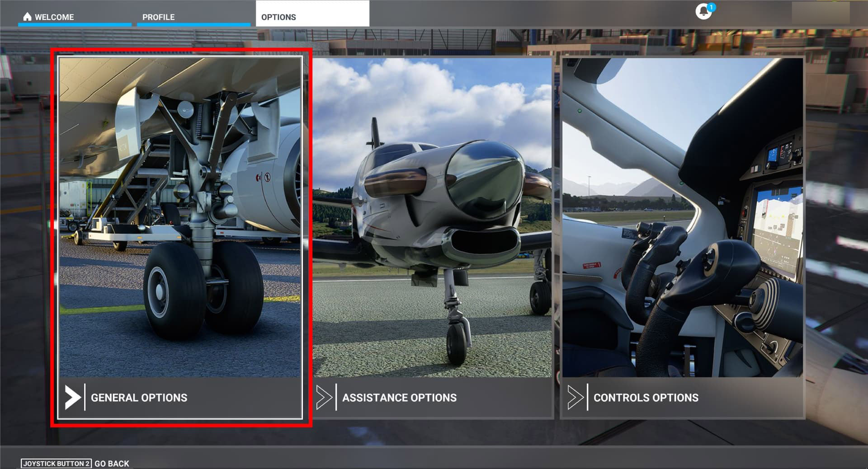This screenshot has width=868, height=469.
Task: Select the cockpit yoke thumbnail for Controls Options
Action: pyautogui.click(x=683, y=217)
